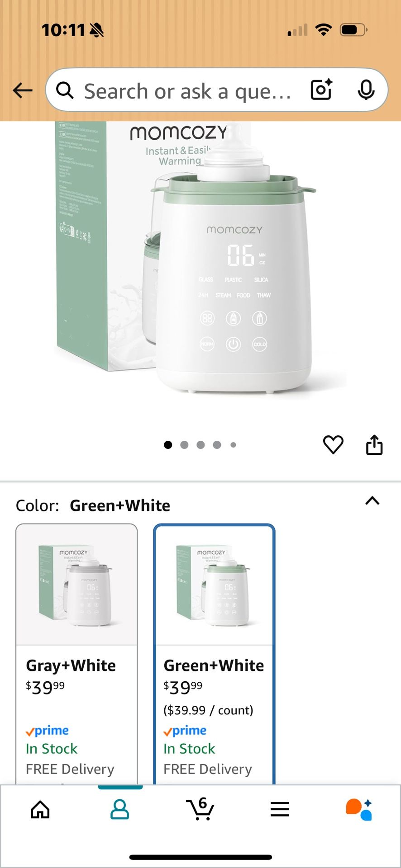Collapse the Color options chevron
Image resolution: width=401 pixels, height=868 pixels.
[x=372, y=501]
